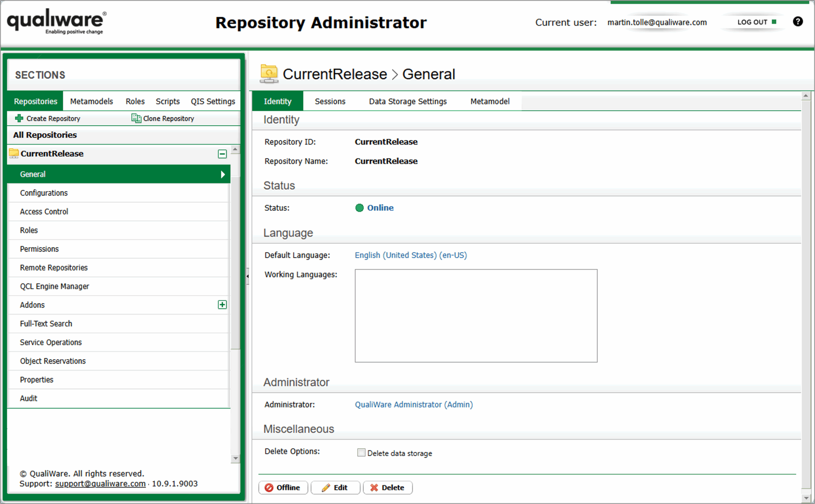815x504 pixels.
Task: Click the Repository Name value CurrentRelease
Action: coord(386,161)
